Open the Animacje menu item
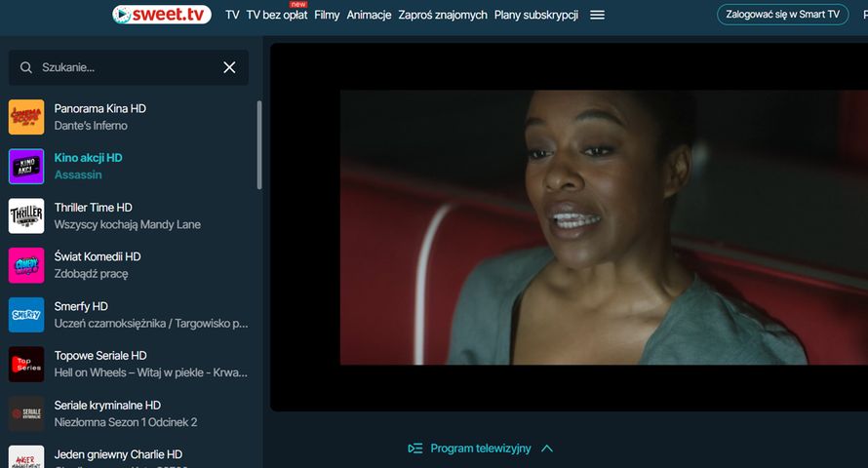 [x=369, y=15]
